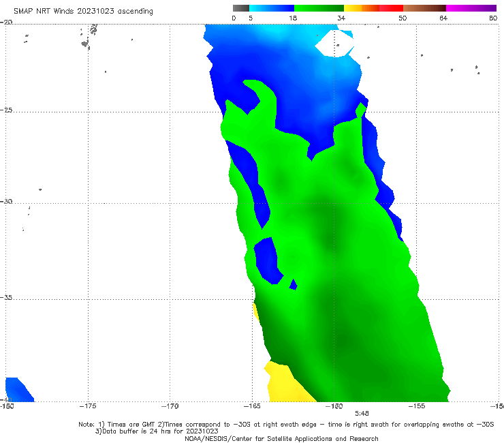Screen dimensions: 504x443
Task: Click the white no-data hole inside the swath
Action: [x=334, y=43]
